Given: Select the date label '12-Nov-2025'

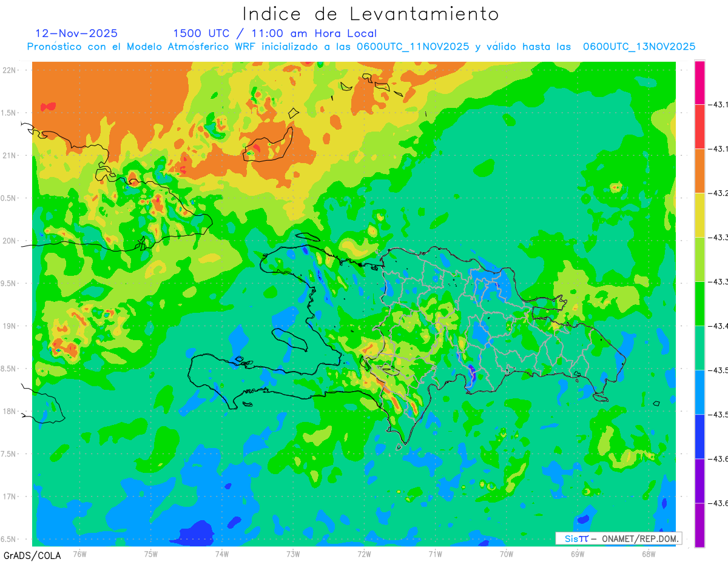Looking at the screenshot, I should 77,33.
